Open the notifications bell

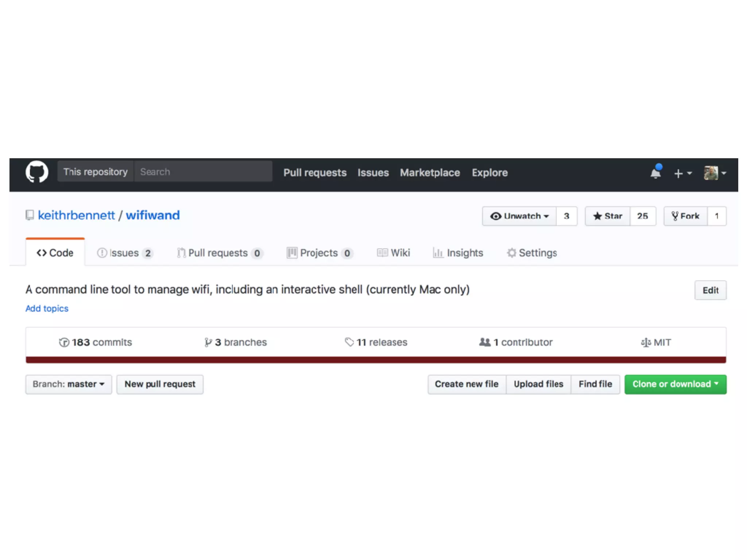[655, 172]
